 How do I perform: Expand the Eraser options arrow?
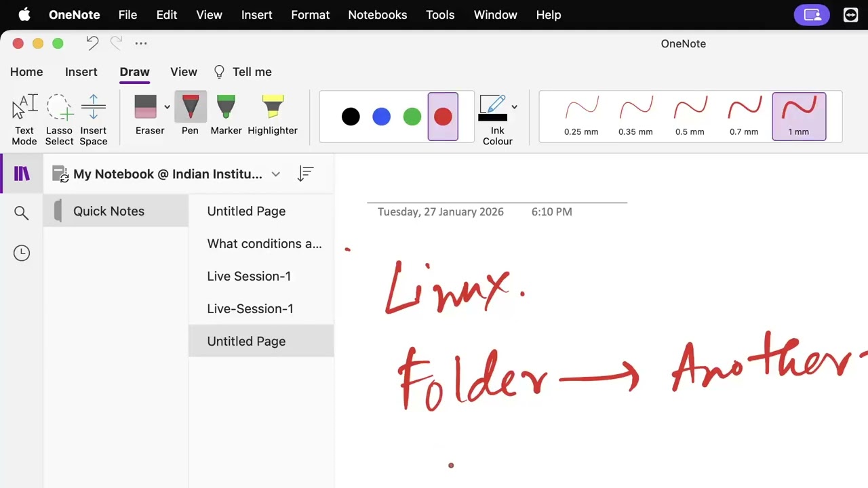click(x=167, y=107)
